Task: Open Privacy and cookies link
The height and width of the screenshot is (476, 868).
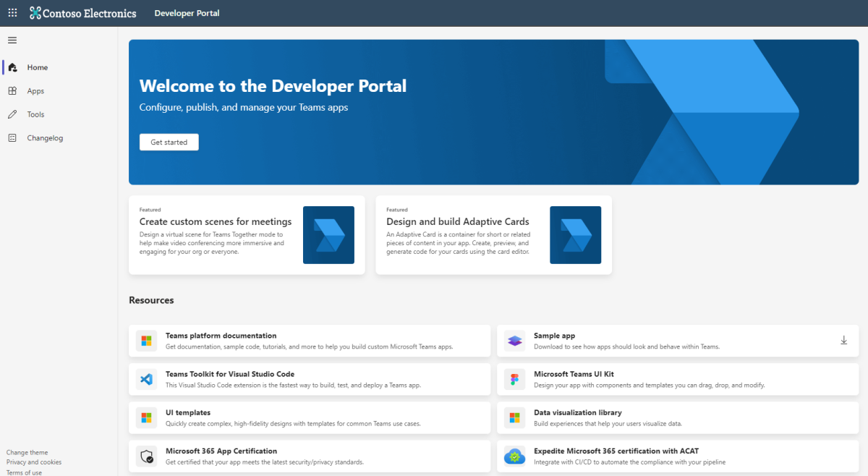Action: [x=34, y=462]
